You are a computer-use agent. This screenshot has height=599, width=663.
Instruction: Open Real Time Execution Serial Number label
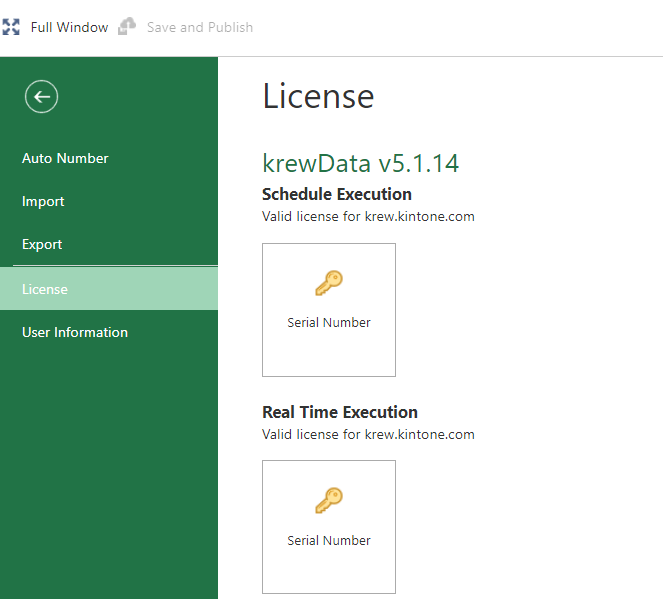(x=329, y=540)
